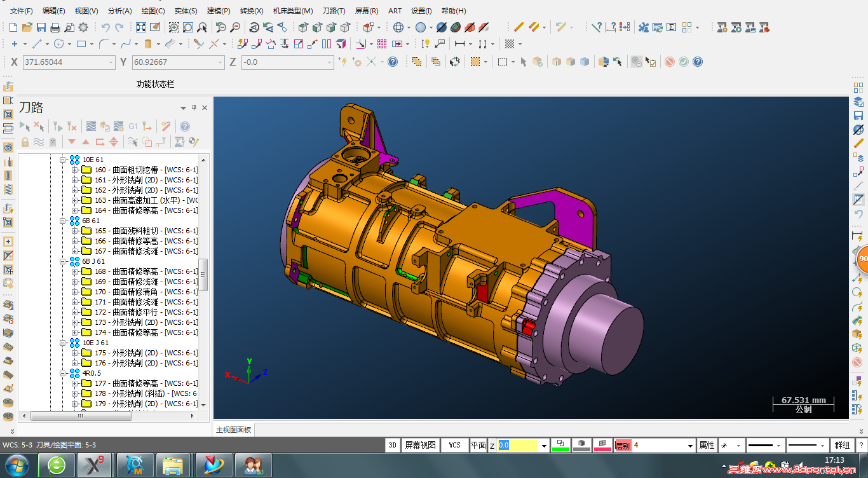Viewport: 868px width, 478px height.
Task: Open the 设置(I) menu
Action: 421,11
